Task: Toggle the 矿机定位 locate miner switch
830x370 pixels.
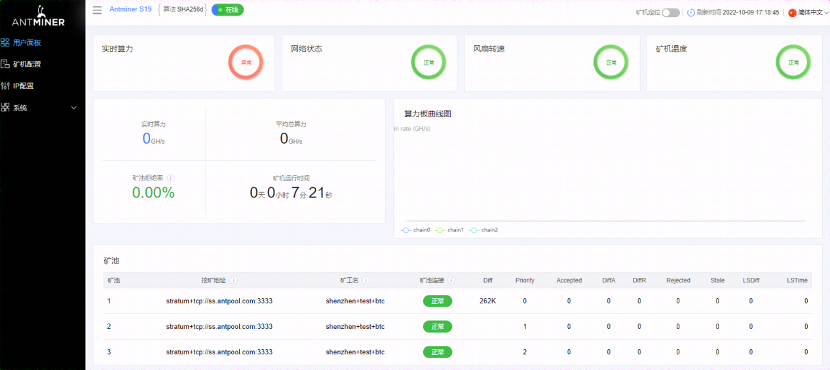Action: pyautogui.click(x=671, y=12)
